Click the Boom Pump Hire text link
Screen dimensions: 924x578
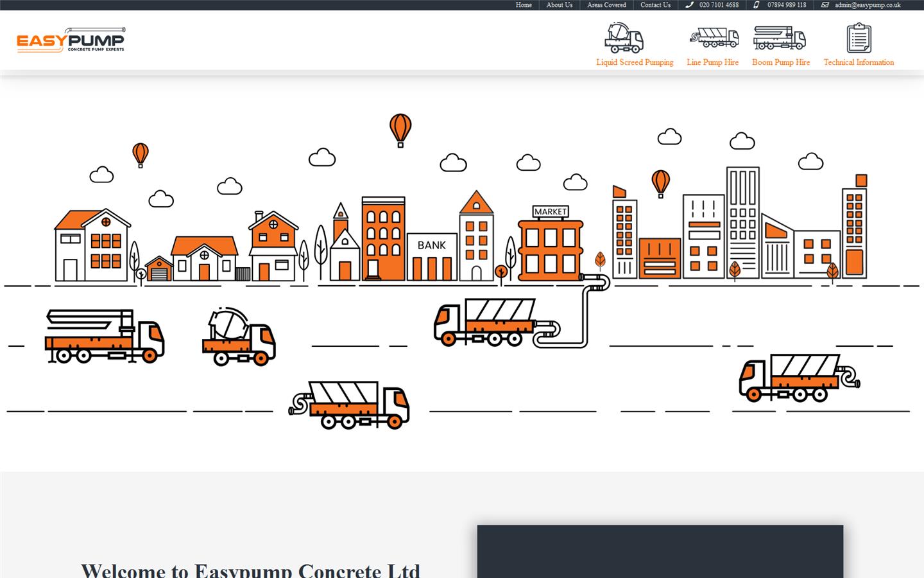pyautogui.click(x=781, y=62)
